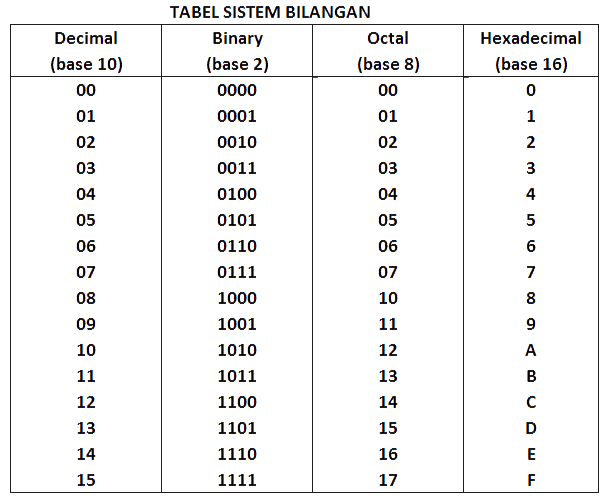Click hexadecimal cell "9"
Screen dimensions: 616x499
coord(531,324)
